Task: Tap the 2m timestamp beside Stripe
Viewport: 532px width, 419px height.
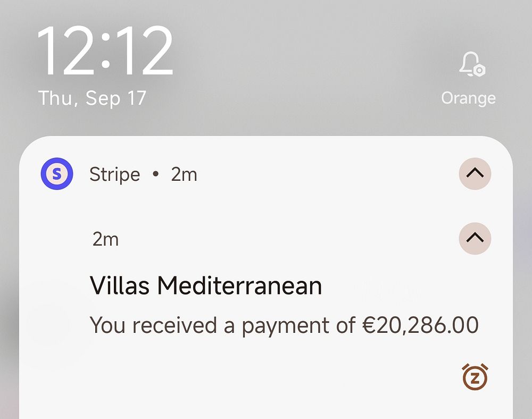Action: click(184, 175)
